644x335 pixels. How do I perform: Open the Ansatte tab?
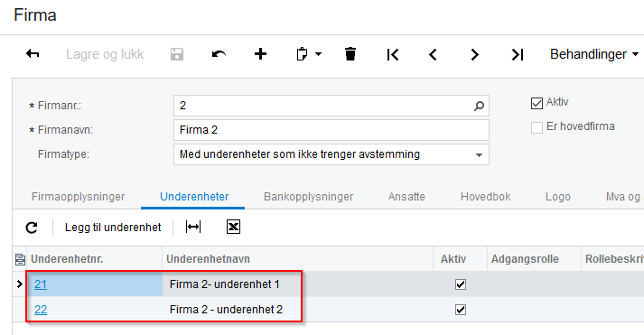pyautogui.click(x=406, y=197)
